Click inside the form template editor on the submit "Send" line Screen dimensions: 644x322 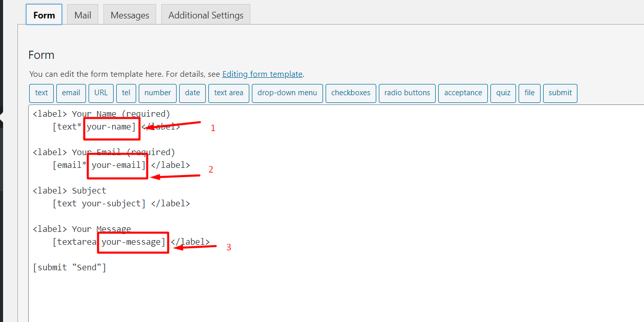70,267
